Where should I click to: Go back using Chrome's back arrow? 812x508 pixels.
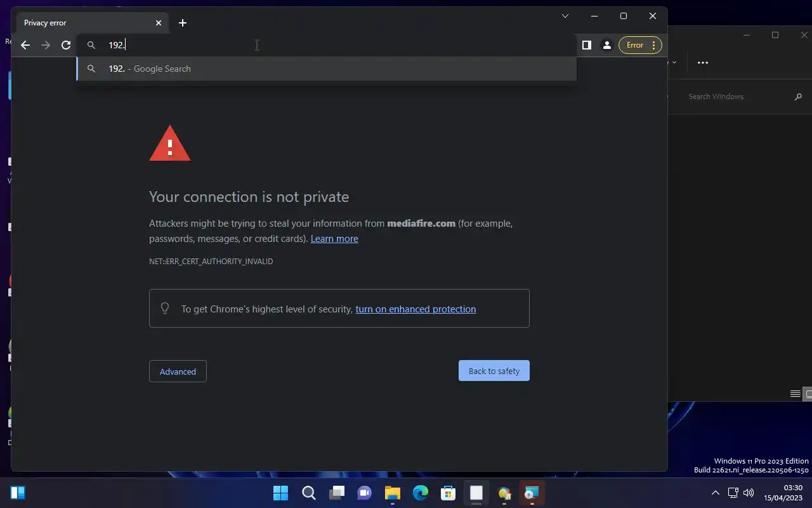coord(25,45)
